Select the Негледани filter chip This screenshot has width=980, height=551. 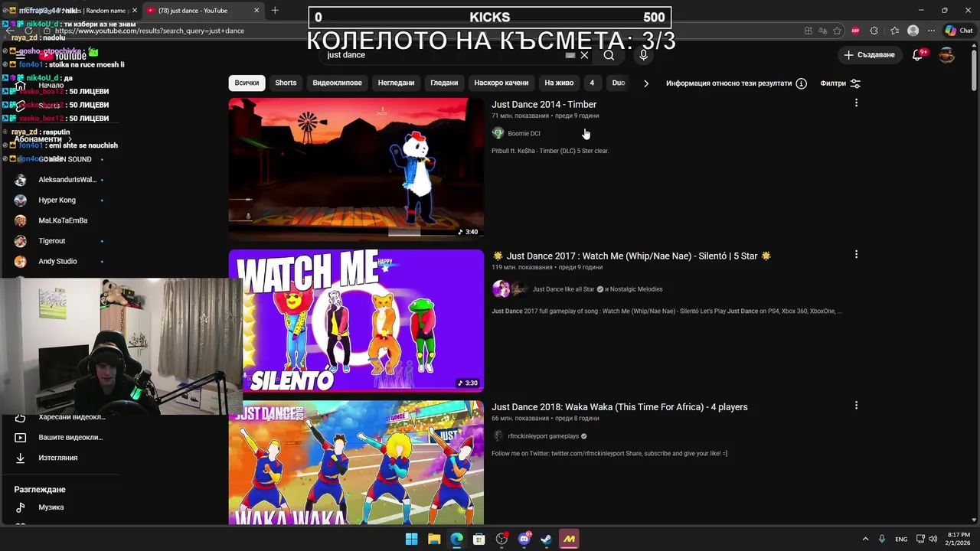tap(396, 83)
